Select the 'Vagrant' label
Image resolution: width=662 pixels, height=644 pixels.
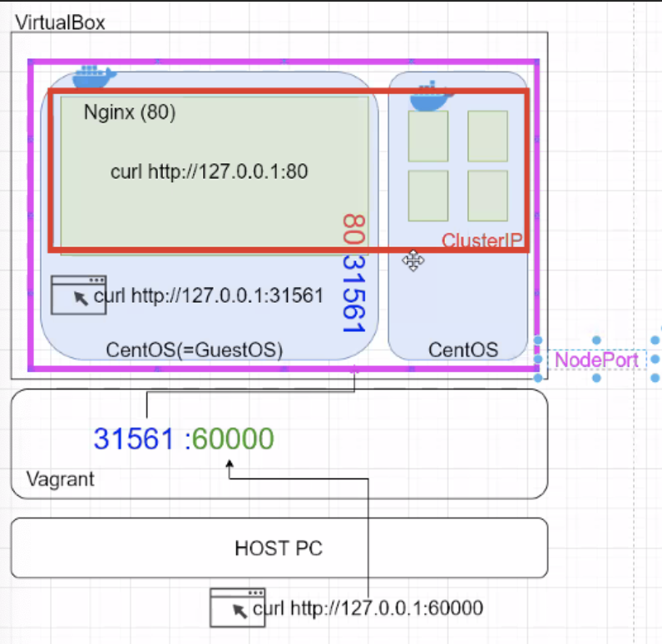(61, 479)
